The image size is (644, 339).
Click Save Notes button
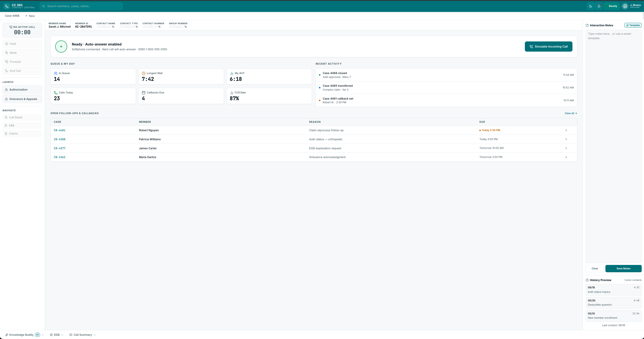tap(623, 269)
